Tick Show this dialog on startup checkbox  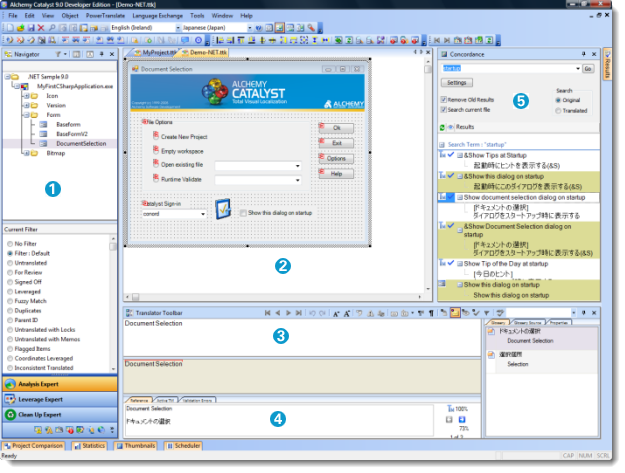point(243,213)
